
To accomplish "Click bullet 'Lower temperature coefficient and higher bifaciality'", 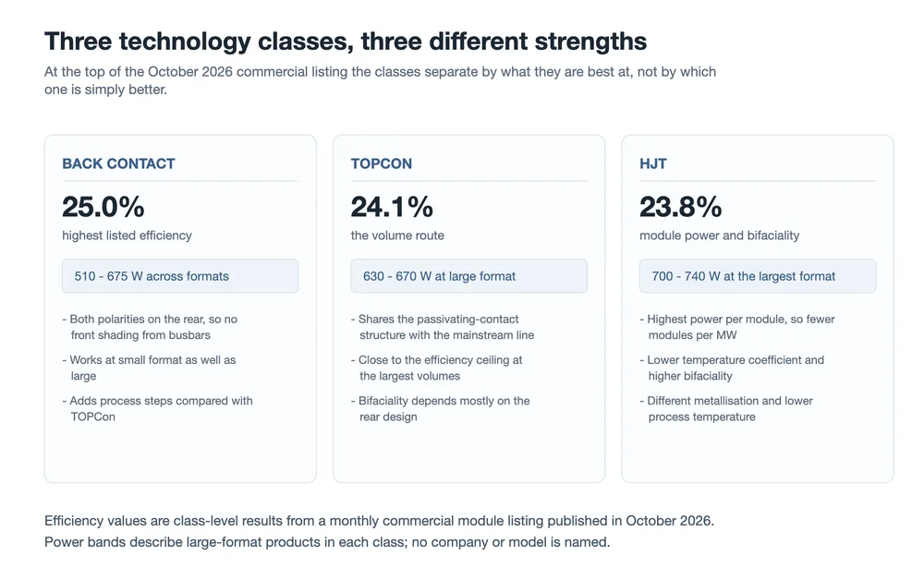I will 732,368.
